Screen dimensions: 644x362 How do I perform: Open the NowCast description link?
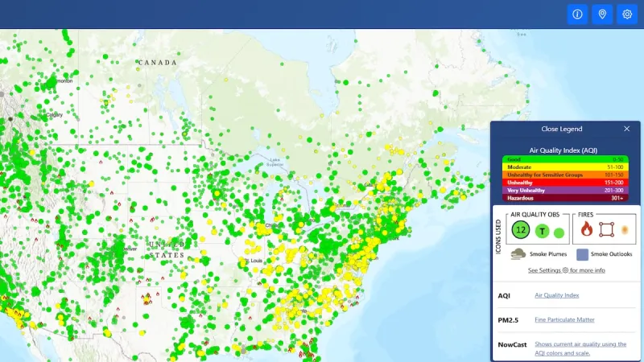click(x=580, y=348)
